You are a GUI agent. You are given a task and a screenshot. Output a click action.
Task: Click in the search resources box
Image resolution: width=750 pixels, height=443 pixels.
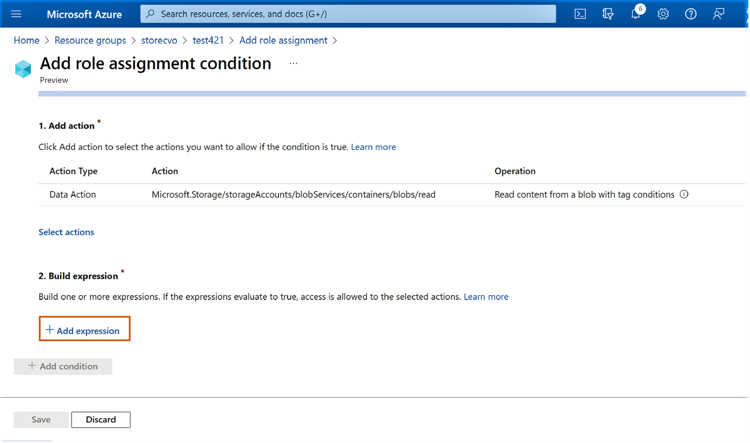tap(350, 14)
